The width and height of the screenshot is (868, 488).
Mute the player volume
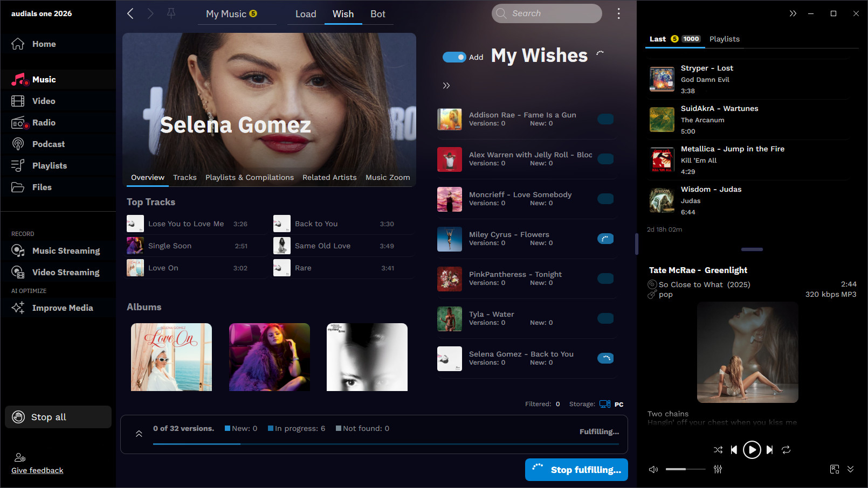pos(653,470)
